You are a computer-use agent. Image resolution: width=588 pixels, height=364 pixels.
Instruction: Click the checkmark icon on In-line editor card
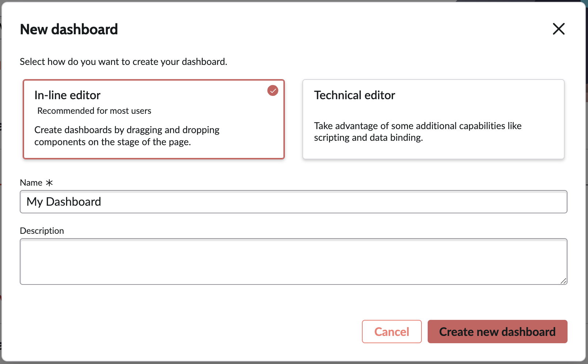pyautogui.click(x=272, y=90)
